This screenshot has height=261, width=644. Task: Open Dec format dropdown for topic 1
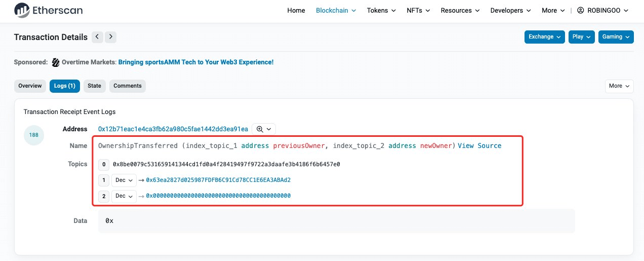124,180
